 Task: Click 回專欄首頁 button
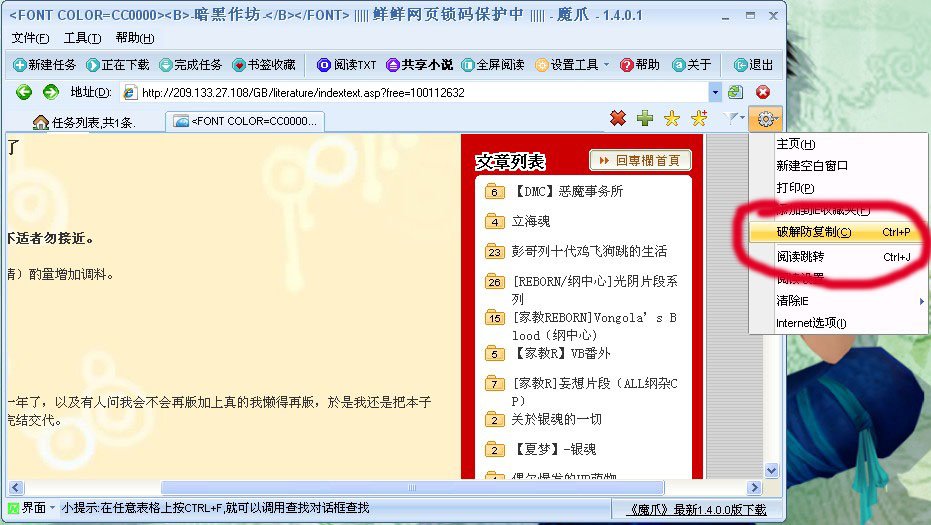[640, 160]
